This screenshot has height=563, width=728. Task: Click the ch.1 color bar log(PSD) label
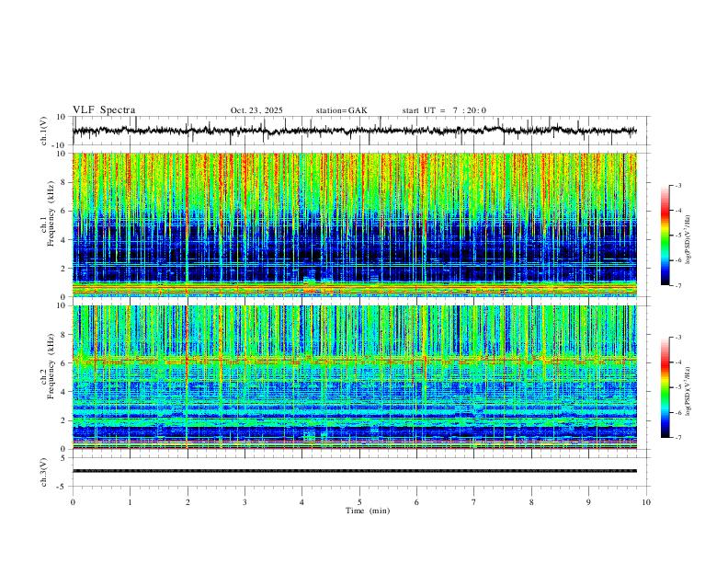tap(688, 239)
